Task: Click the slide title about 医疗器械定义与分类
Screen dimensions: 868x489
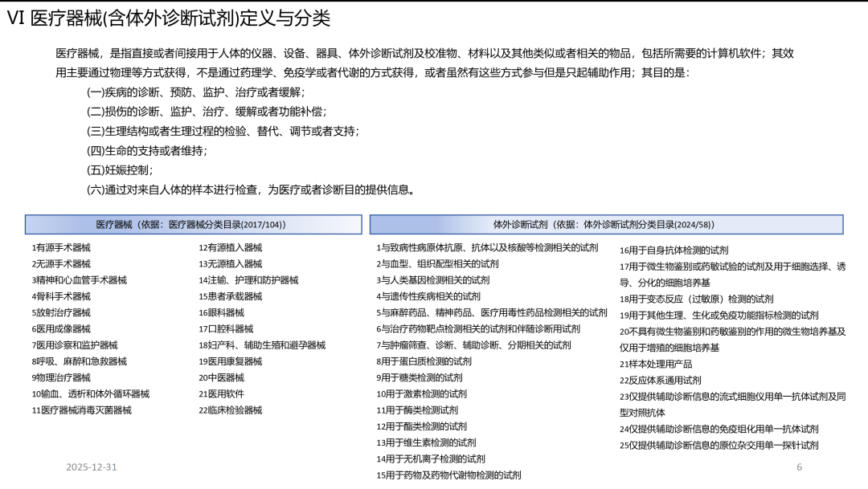Action: click(x=168, y=19)
